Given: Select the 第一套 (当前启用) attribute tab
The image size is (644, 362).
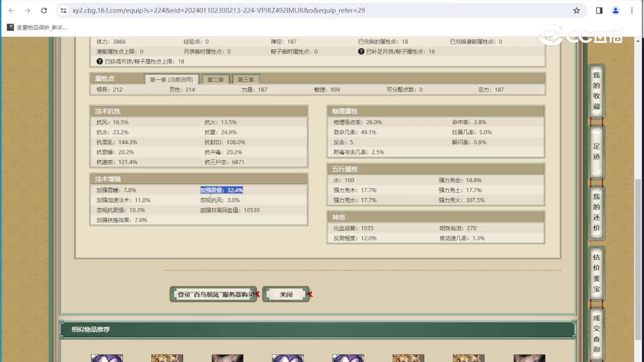Looking at the screenshot, I should point(172,79).
